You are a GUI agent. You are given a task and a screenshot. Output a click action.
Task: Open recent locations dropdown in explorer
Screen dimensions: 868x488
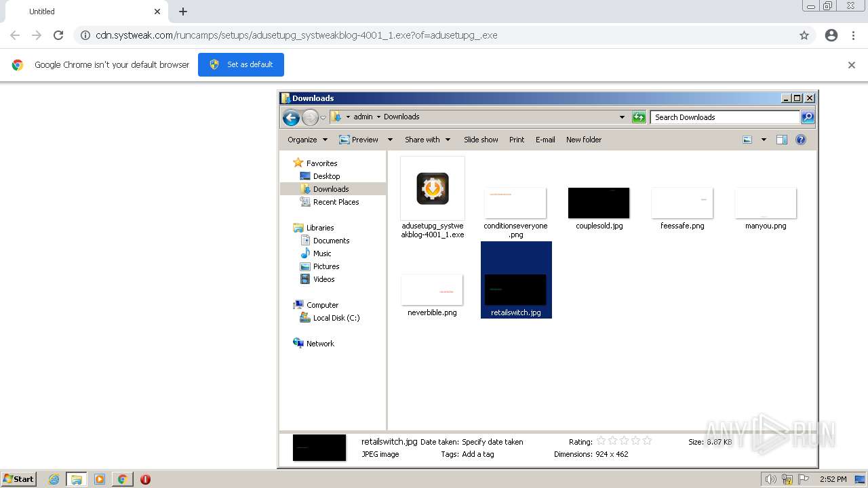point(323,117)
